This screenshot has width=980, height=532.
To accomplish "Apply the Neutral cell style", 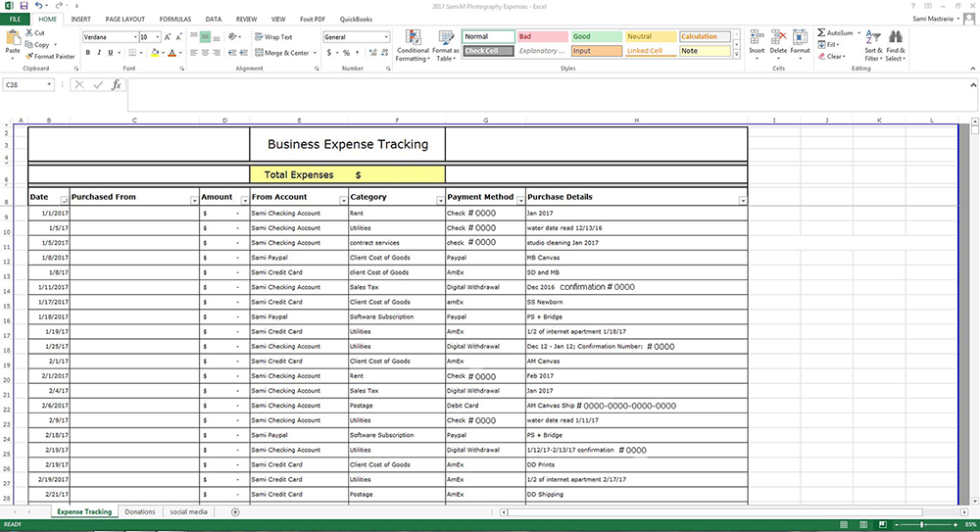I will coord(651,36).
